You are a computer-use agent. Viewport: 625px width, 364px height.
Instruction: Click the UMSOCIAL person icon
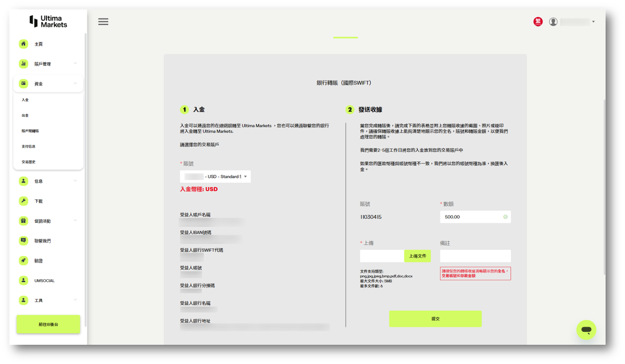pos(23,280)
